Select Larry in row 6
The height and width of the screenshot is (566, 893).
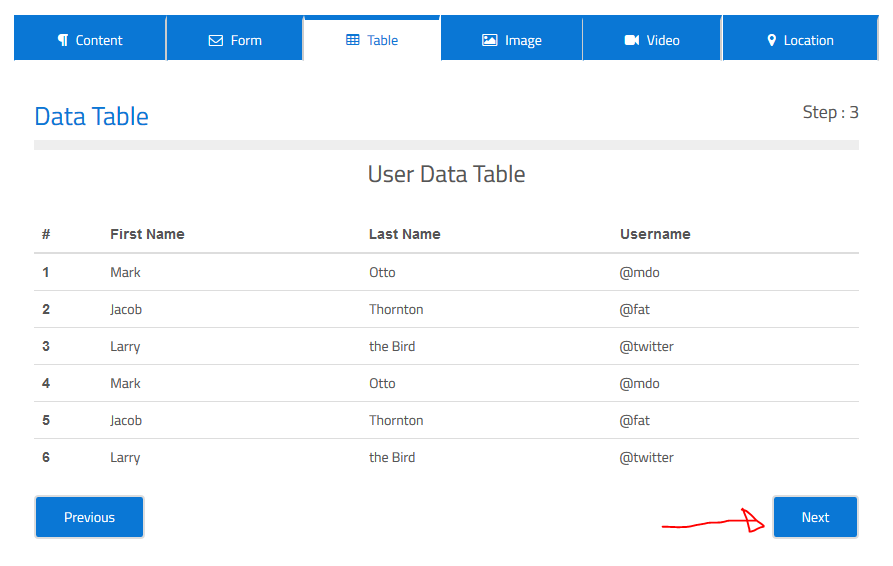(125, 458)
